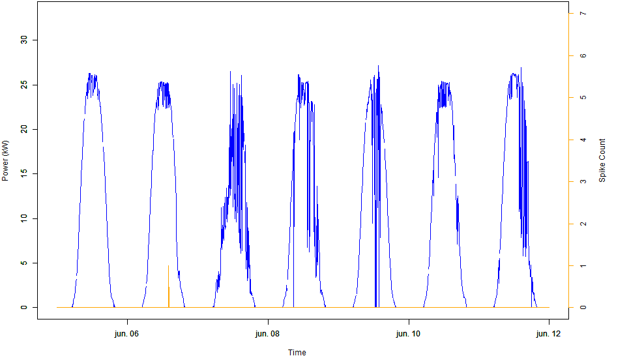Select the 'jun. 12' x-axis label
Viewport: 644px width, 356px height.
549,333
